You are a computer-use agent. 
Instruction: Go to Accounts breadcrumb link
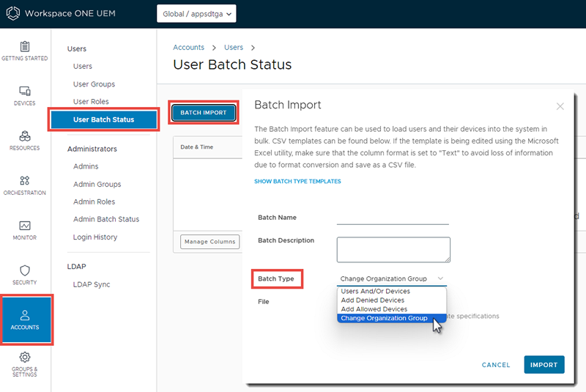tap(188, 48)
